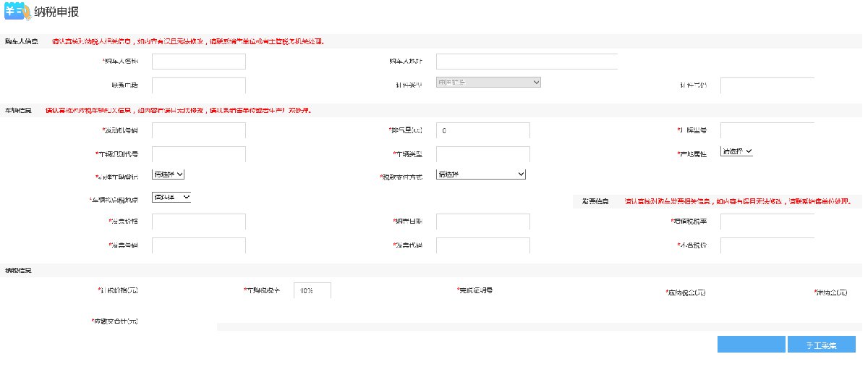This screenshot has height=375, width=868.
Task: Click the 发票信息 section heading
Action: point(595,201)
